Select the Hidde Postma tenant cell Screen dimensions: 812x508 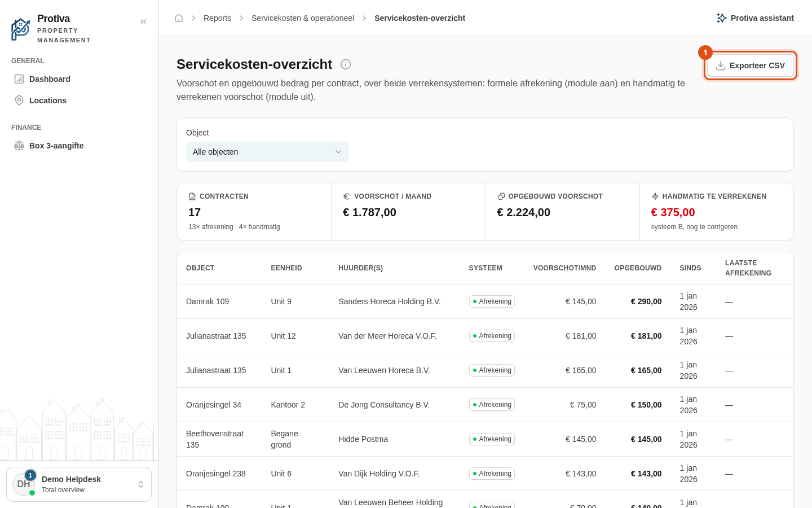tap(363, 439)
